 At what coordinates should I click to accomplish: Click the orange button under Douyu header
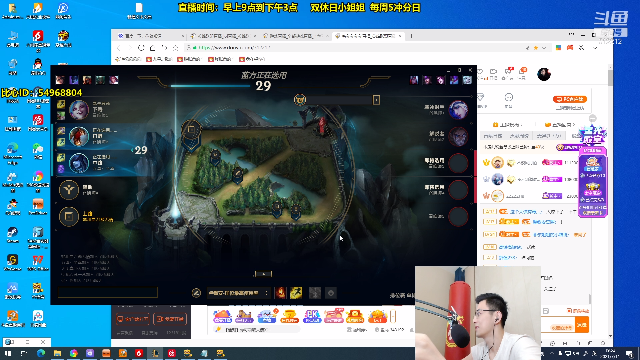pos(570,99)
